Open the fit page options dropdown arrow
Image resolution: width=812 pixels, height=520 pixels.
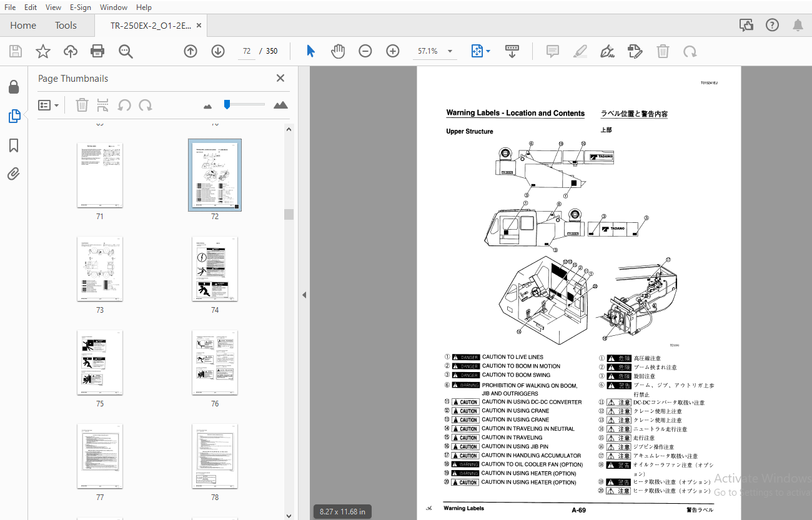pos(488,51)
